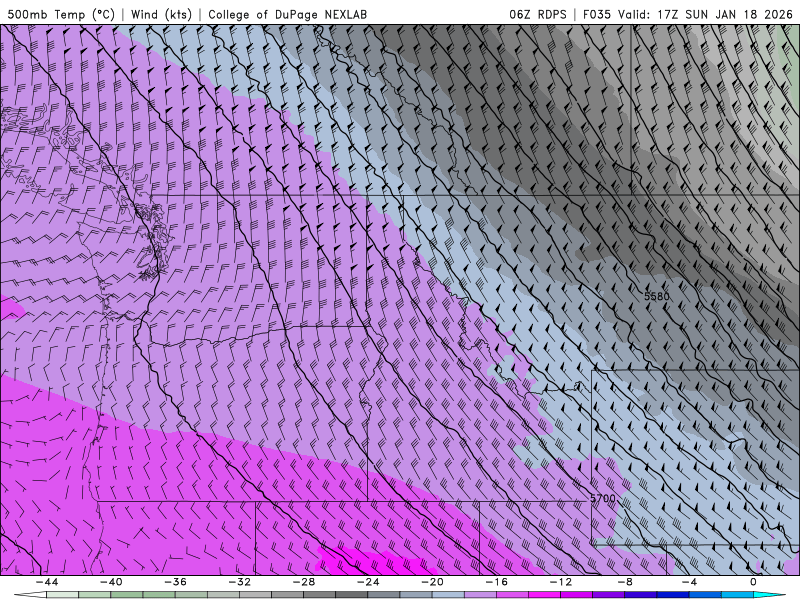
Task: Click the -40 colorbar label
Action: tap(111, 582)
